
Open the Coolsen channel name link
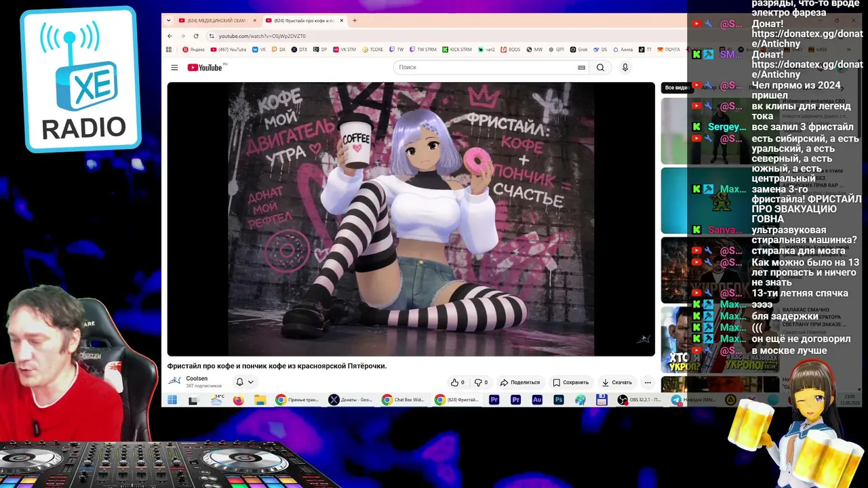click(x=197, y=378)
